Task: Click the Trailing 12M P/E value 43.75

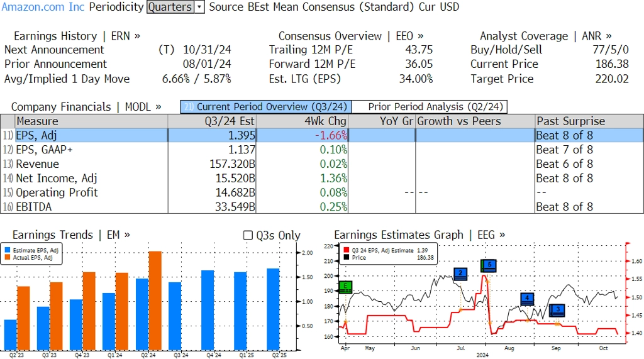Action: tap(419, 50)
